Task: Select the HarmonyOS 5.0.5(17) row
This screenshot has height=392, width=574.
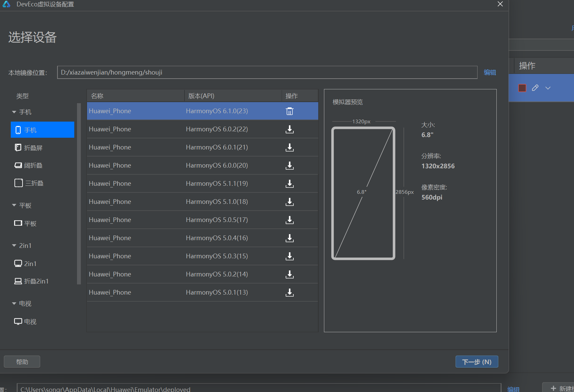Action: 202,220
